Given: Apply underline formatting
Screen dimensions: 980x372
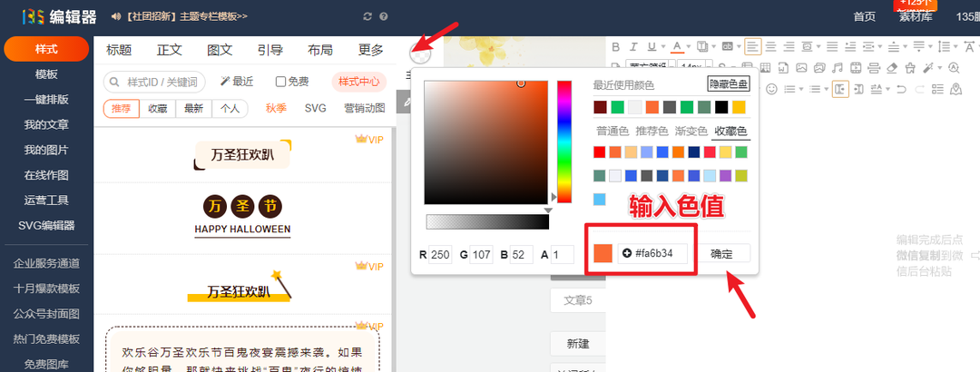Looking at the screenshot, I should coord(652,47).
